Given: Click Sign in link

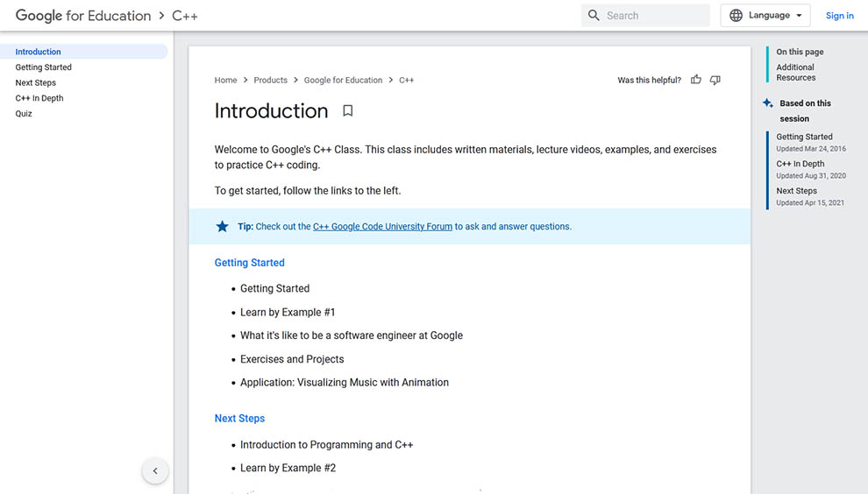Looking at the screenshot, I should pos(839,16).
